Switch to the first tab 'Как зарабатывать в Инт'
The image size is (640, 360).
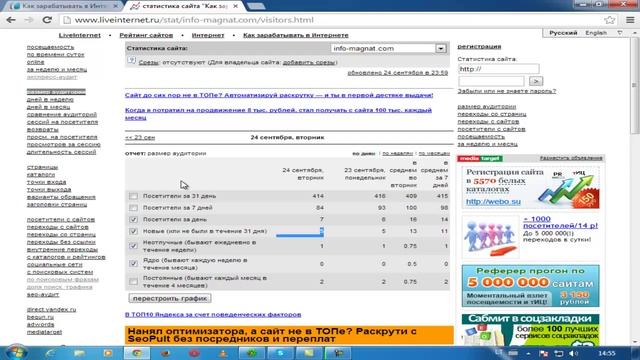pos(63,6)
